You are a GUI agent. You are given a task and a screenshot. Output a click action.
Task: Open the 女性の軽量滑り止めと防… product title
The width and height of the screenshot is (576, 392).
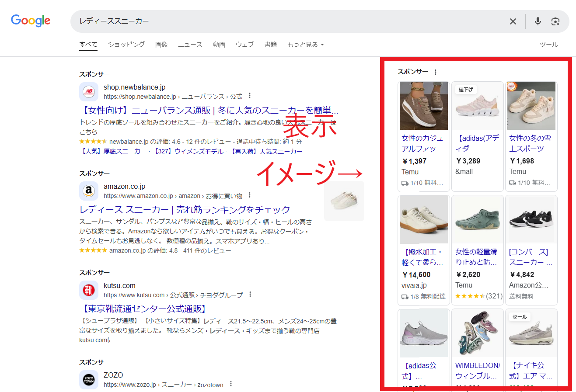(x=476, y=257)
